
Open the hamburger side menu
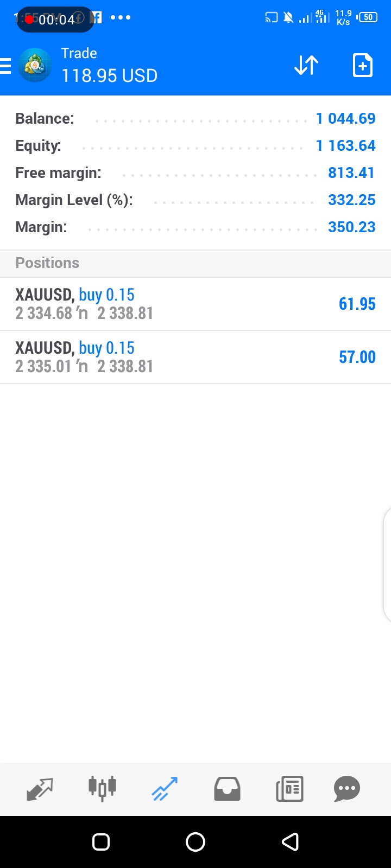[x=6, y=66]
